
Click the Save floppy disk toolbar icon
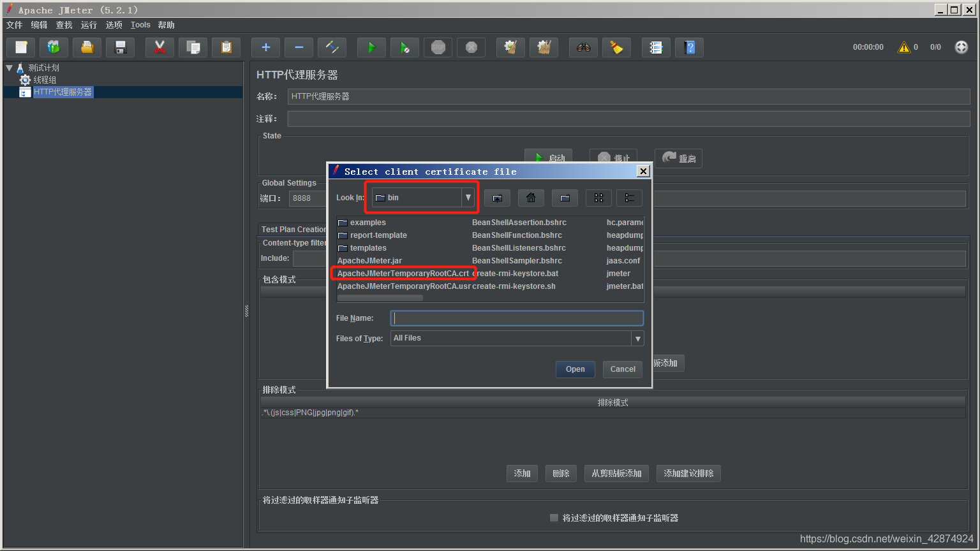tap(120, 47)
